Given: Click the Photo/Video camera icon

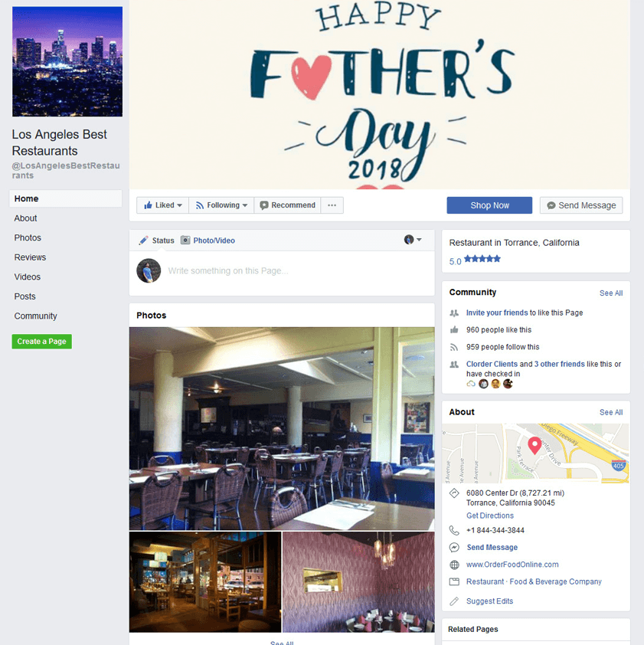Looking at the screenshot, I should tap(185, 240).
